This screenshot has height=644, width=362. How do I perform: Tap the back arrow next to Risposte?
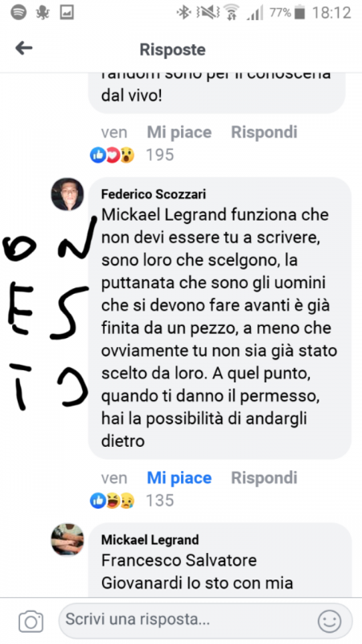[x=24, y=48]
